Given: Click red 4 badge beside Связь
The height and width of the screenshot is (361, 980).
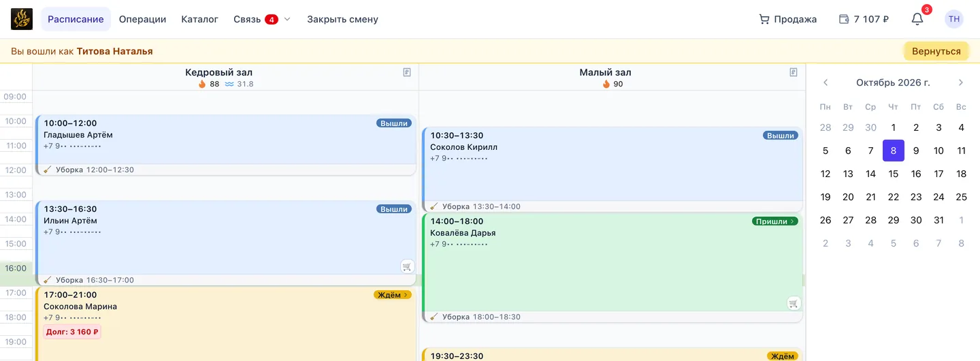Looking at the screenshot, I should (271, 19).
